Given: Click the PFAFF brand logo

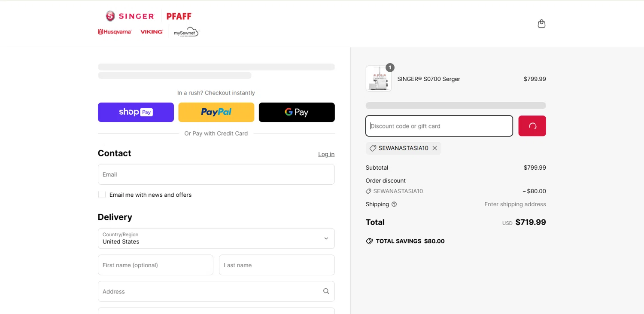Looking at the screenshot, I should (179, 16).
